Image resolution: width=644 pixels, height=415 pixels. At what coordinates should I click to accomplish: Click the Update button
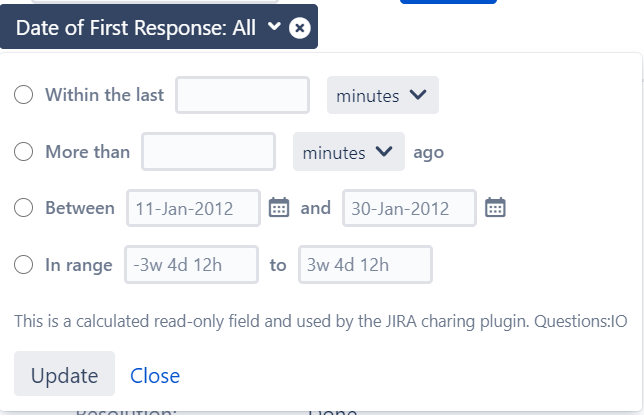(64, 374)
